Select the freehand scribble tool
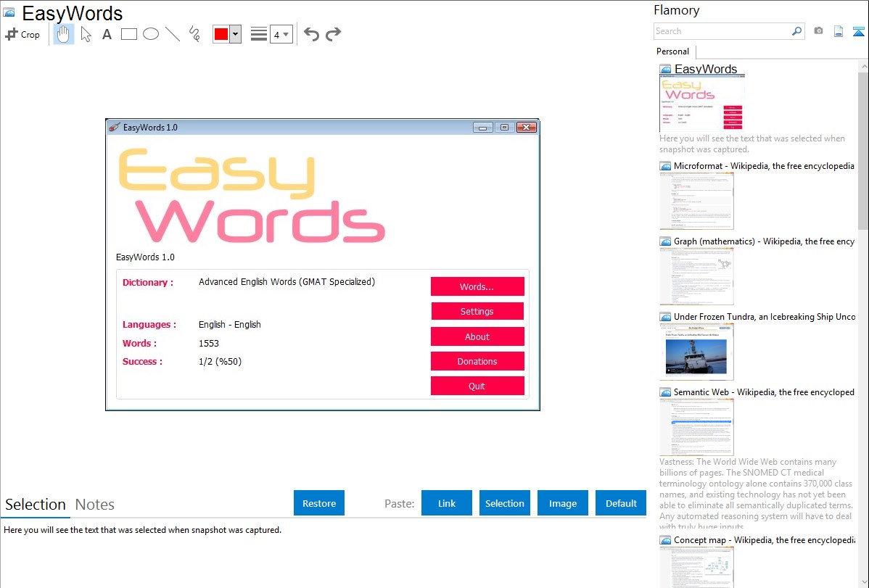The width and height of the screenshot is (869, 588). (x=194, y=34)
